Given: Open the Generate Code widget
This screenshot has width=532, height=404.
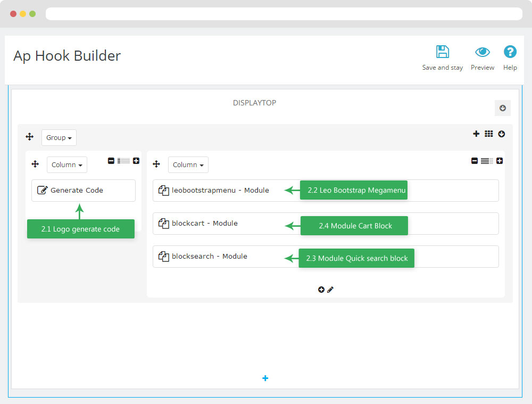Looking at the screenshot, I should point(84,191).
